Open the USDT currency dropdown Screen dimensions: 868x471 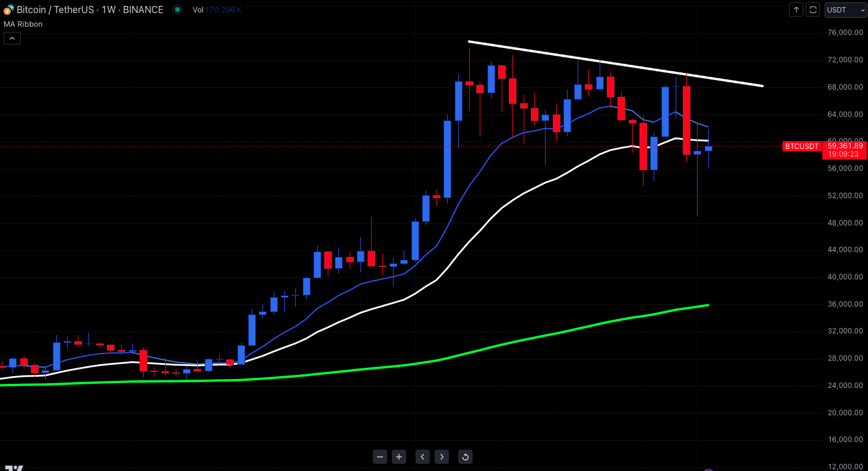tap(845, 9)
